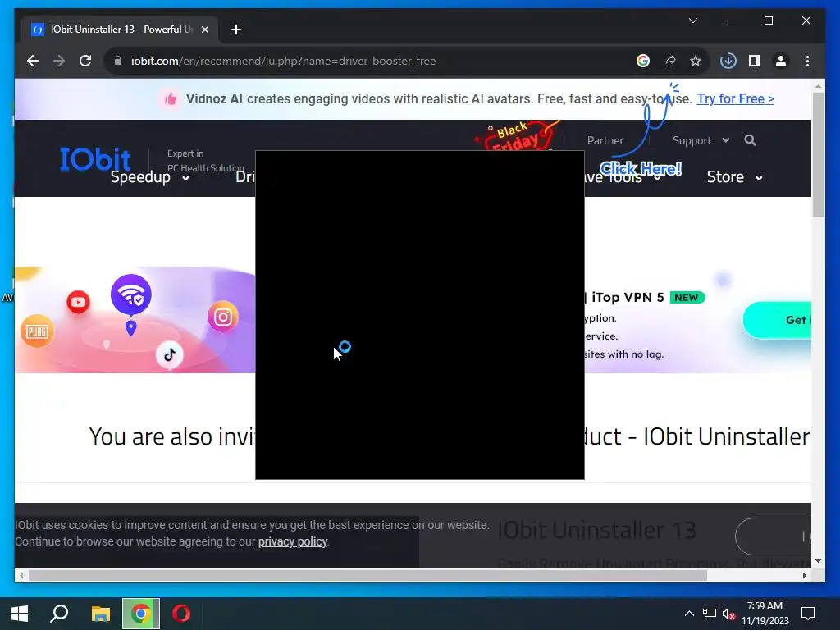
Task: View site info via the padlock icon
Action: click(118, 61)
